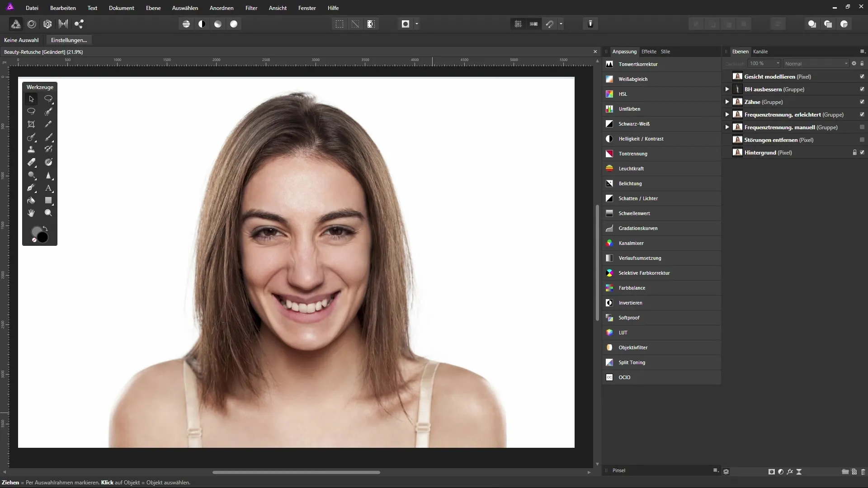Image resolution: width=868 pixels, height=488 pixels.
Task: Open the Quick Mask dropdown arrow
Action: [x=416, y=24]
